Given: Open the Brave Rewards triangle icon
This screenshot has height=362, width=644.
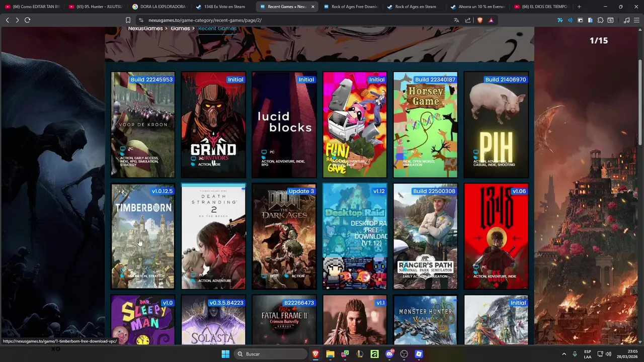Looking at the screenshot, I should [x=491, y=20].
